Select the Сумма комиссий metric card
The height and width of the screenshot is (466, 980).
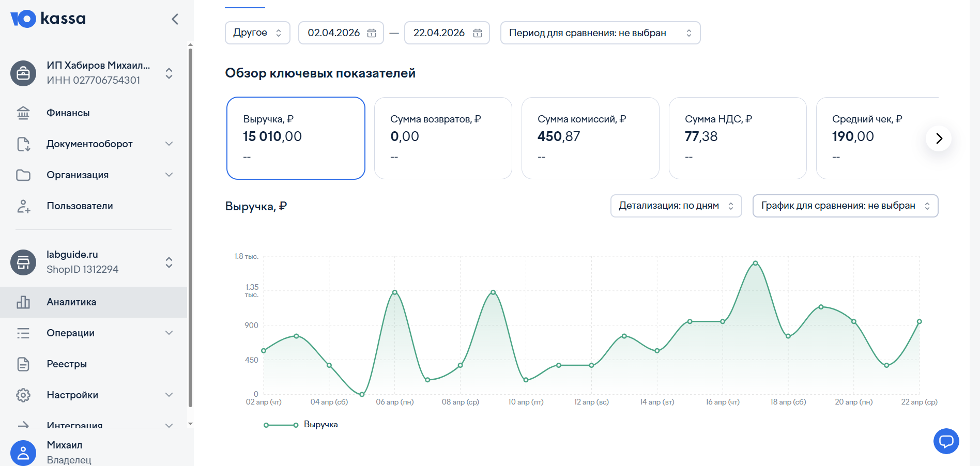coord(590,138)
